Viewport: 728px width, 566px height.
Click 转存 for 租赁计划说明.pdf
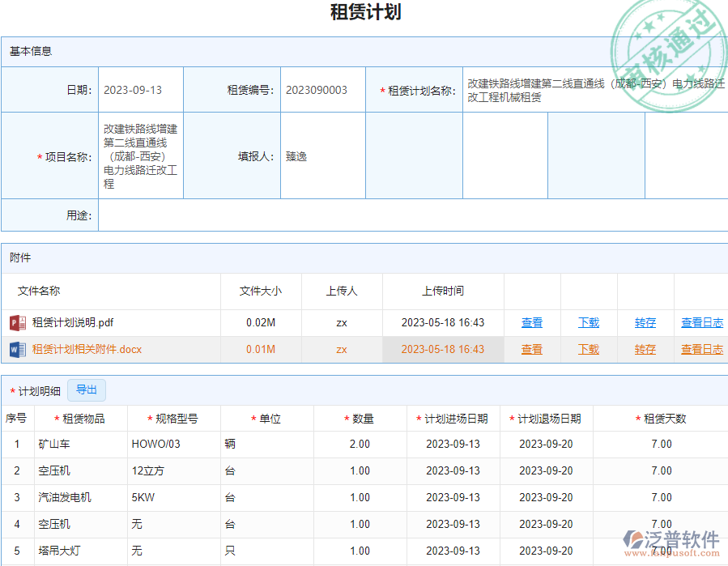coord(644,322)
